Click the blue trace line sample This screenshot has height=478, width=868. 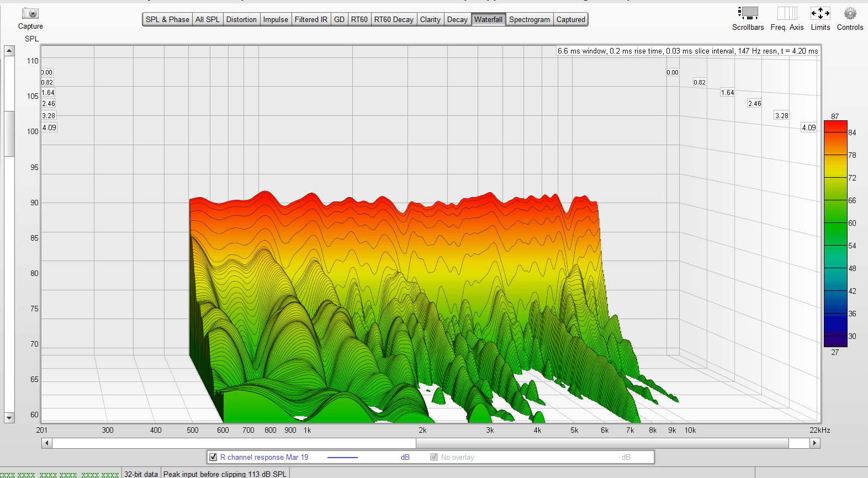[342, 457]
